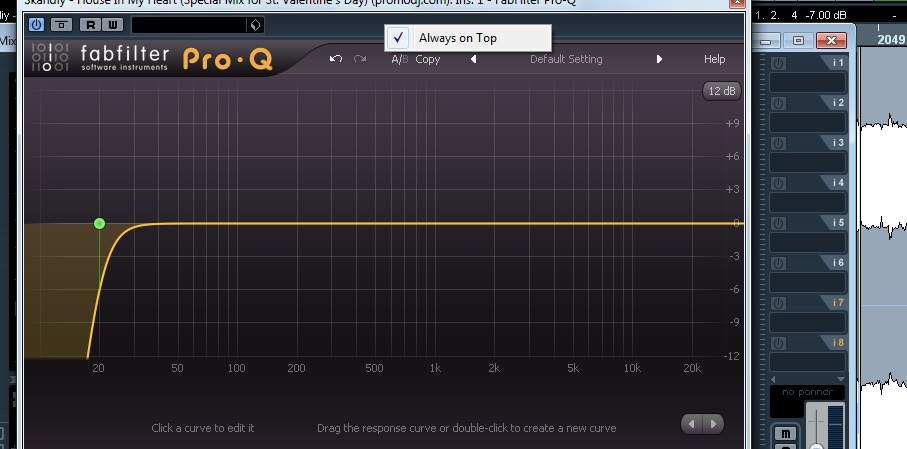Image resolution: width=907 pixels, height=449 pixels.
Task: Click the i3 insert edit tab label
Action: [x=837, y=142]
